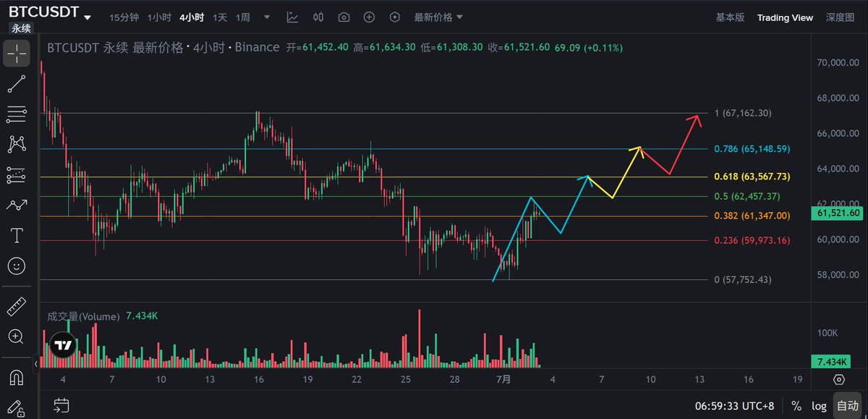Image resolution: width=868 pixels, height=419 pixels.
Task: Take a chart snapshot with camera icon
Action: point(344,17)
